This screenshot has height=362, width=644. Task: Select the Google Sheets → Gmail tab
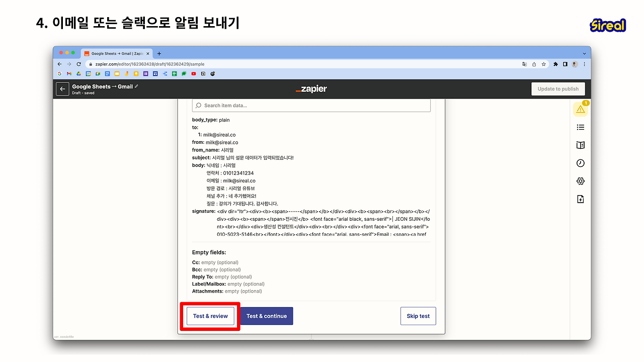coord(117,53)
